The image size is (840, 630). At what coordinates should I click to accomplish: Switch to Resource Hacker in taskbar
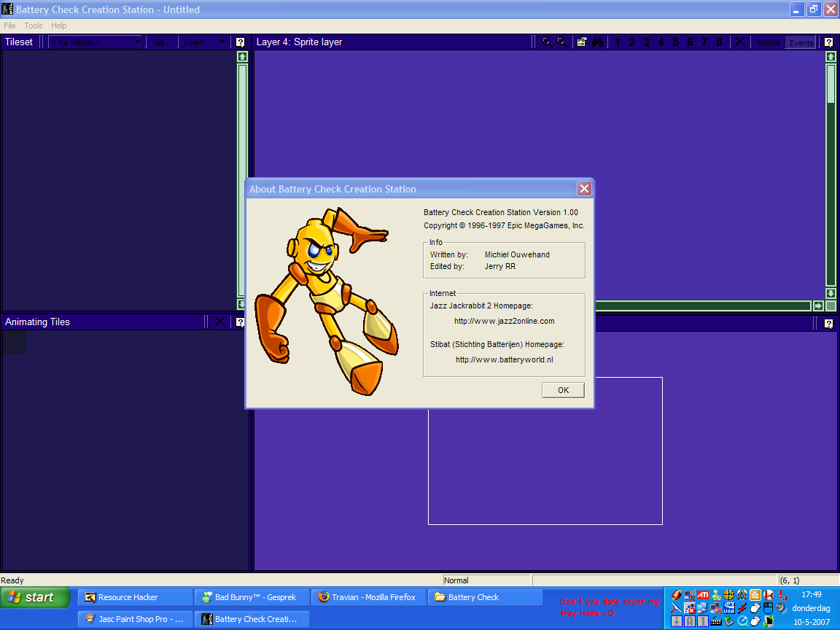(x=135, y=597)
